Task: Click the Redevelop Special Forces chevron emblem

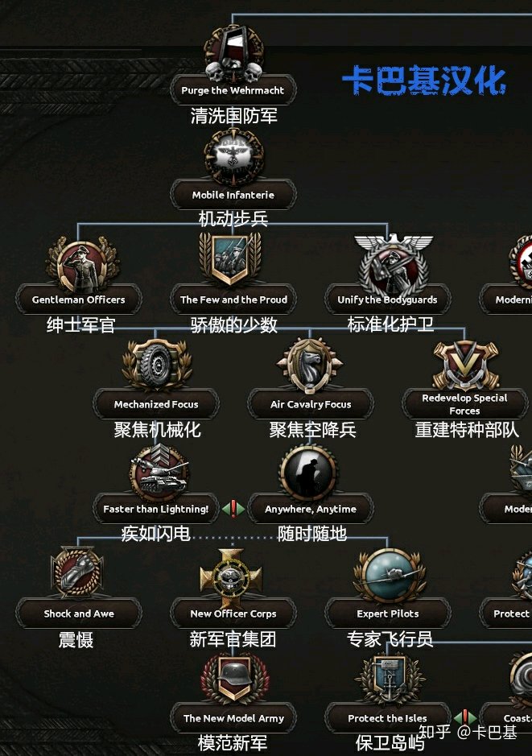Action: (465, 365)
